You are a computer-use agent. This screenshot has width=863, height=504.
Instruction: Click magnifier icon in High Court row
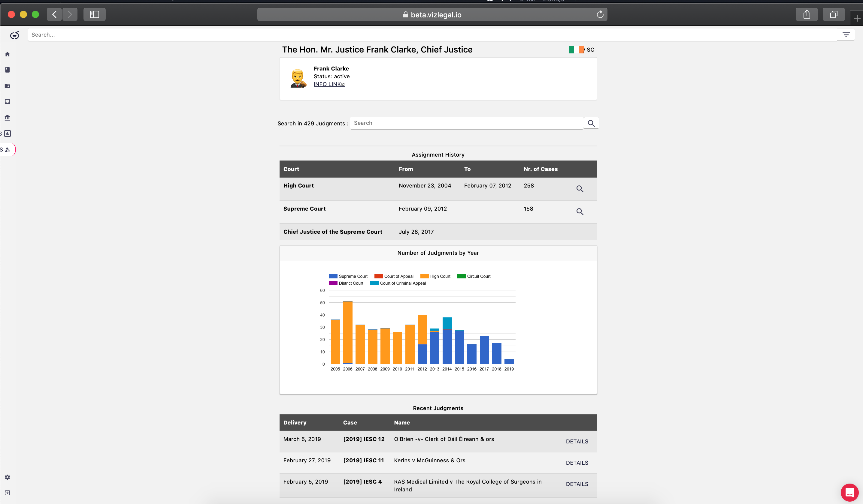(x=580, y=188)
